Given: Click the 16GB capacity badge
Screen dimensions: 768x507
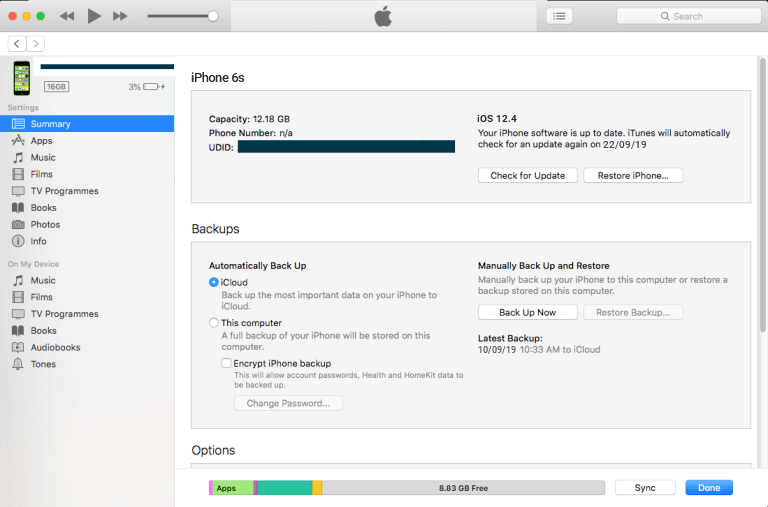Looking at the screenshot, I should tap(56, 87).
